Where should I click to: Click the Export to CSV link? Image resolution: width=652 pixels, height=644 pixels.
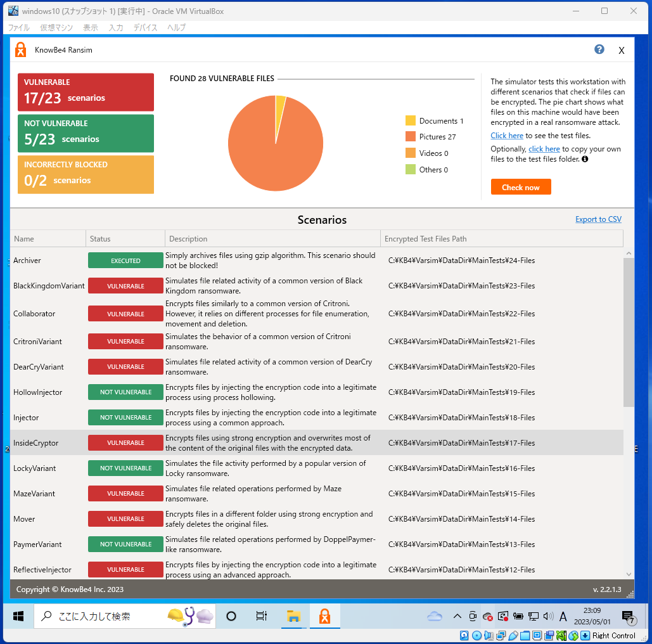coord(598,219)
